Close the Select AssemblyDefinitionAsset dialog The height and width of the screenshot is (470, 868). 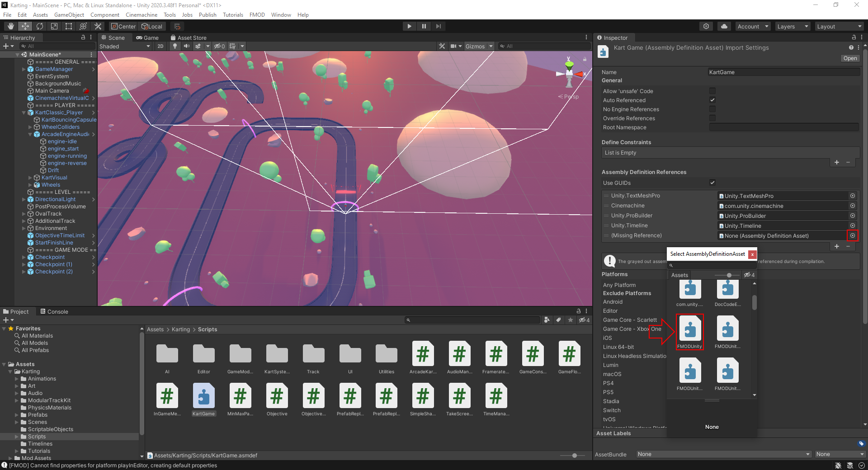coord(752,254)
